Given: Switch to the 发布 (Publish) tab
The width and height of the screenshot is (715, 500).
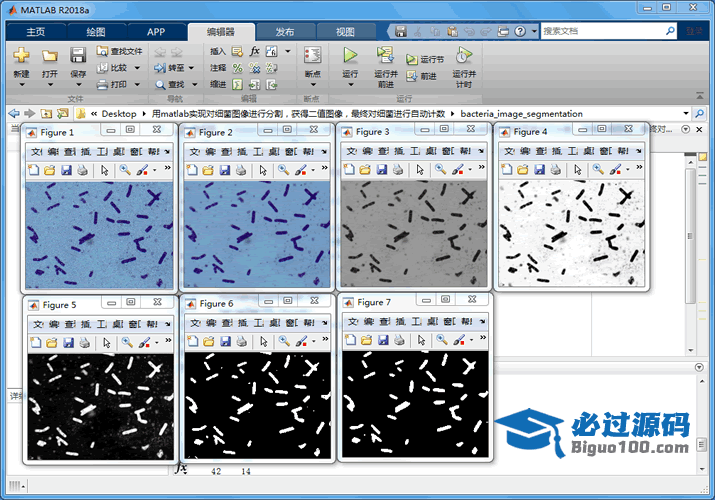Looking at the screenshot, I should pos(285,32).
